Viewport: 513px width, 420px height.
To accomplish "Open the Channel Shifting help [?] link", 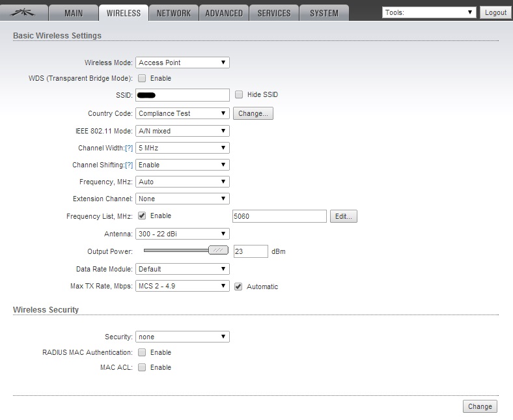I will (129, 165).
